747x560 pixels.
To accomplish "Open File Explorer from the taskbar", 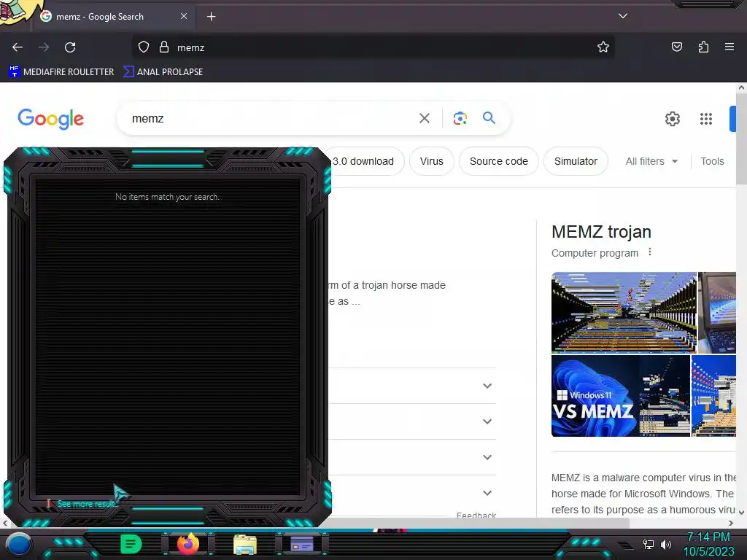I will point(245,545).
